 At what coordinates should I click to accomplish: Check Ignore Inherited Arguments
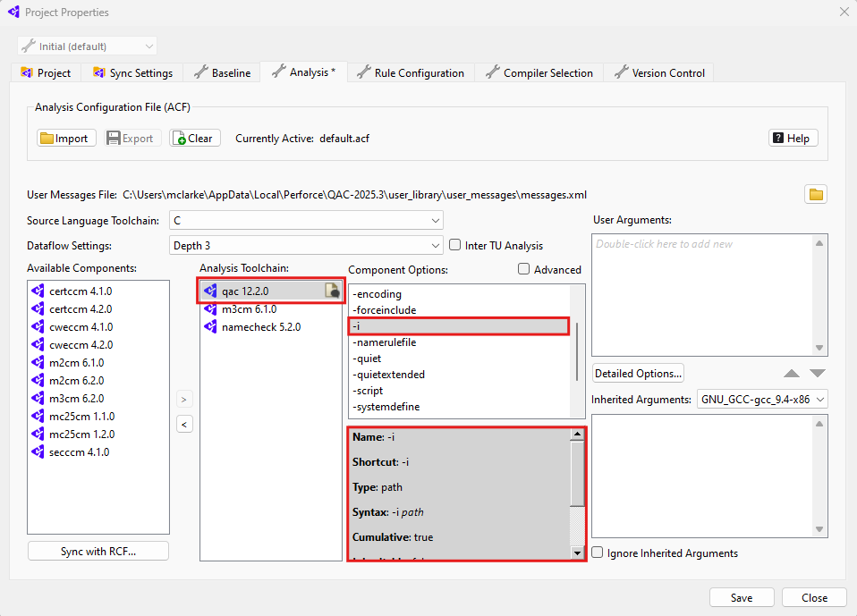[x=598, y=553]
